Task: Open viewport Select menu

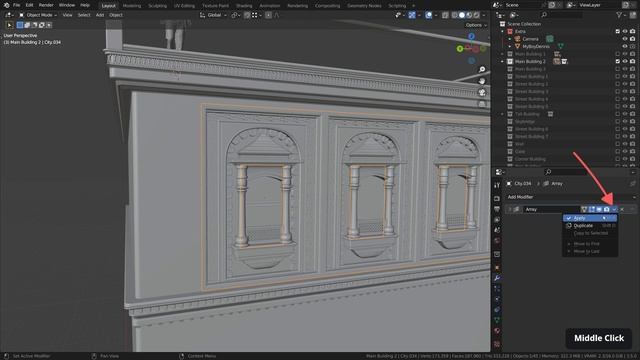Action: [x=84, y=15]
